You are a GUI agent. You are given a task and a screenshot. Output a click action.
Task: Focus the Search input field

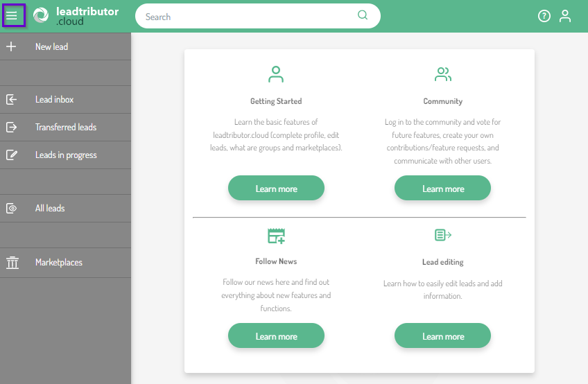tap(250, 17)
